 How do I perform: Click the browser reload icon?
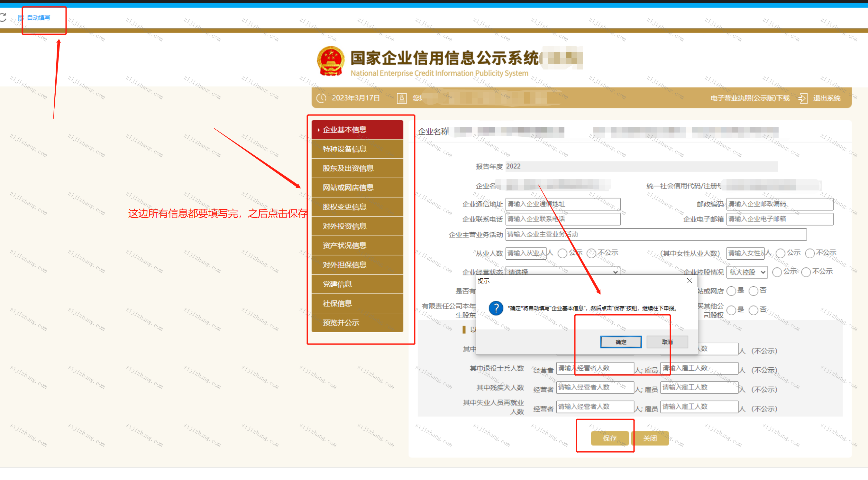pyautogui.click(x=3, y=17)
